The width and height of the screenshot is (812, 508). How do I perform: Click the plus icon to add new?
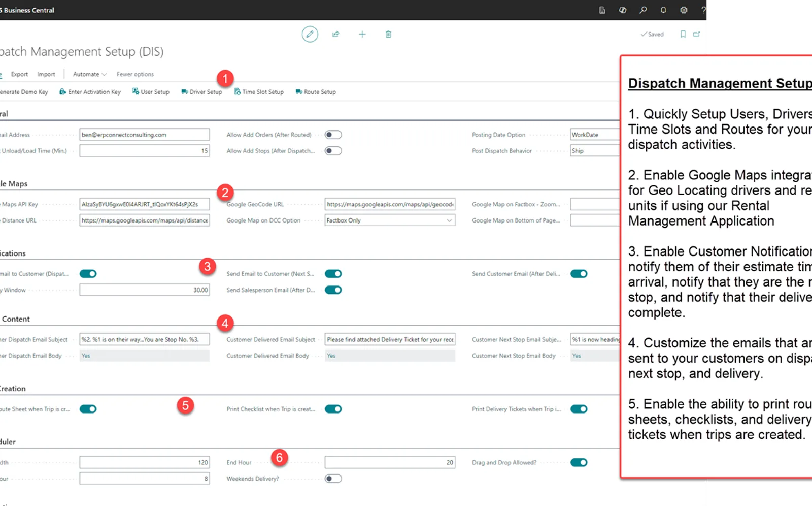(362, 34)
